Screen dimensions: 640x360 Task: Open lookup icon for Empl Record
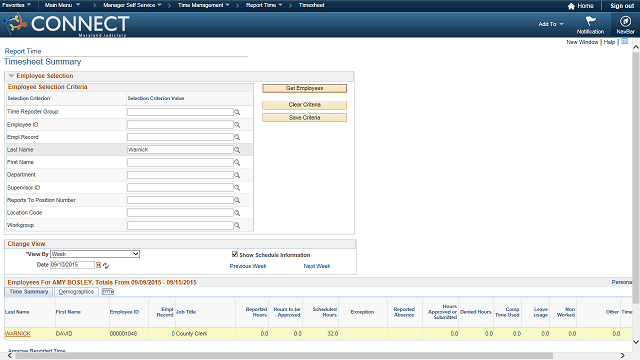(x=237, y=137)
